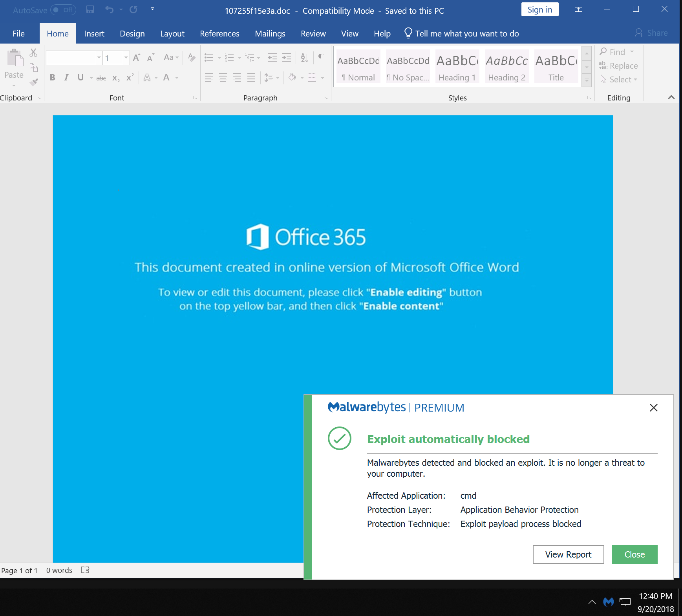This screenshot has width=682, height=616.
Task: Open the File tab
Action: tap(18, 34)
